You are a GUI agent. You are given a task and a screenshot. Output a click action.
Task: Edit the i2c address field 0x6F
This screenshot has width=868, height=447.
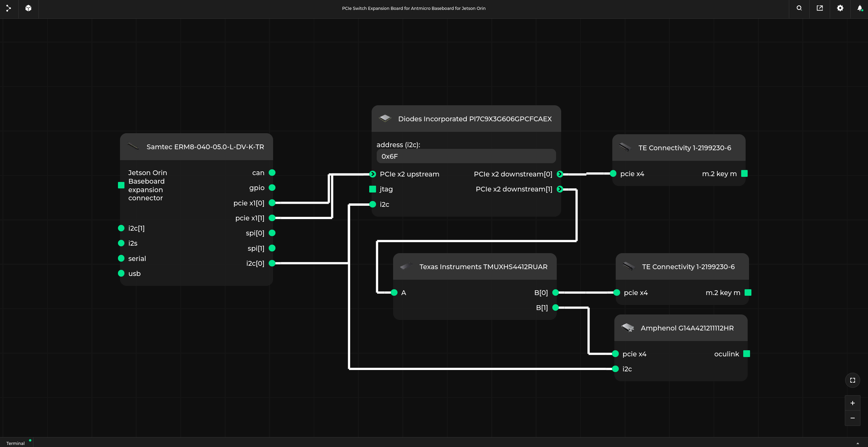click(466, 156)
